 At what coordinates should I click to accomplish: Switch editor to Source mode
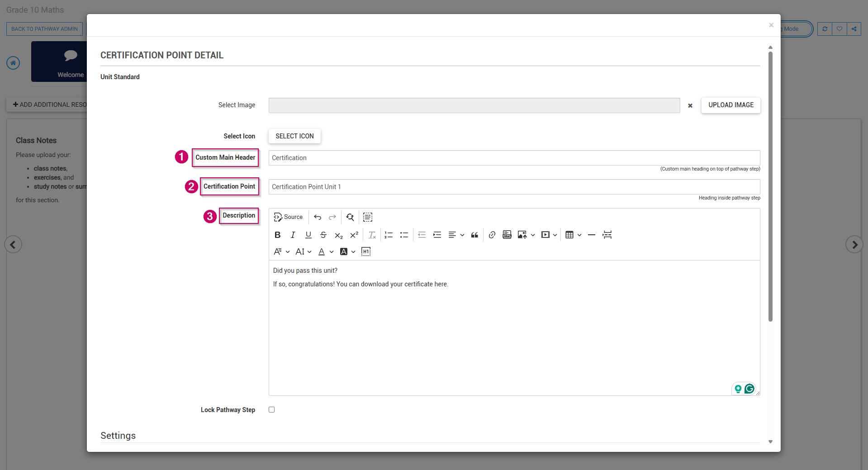point(288,217)
